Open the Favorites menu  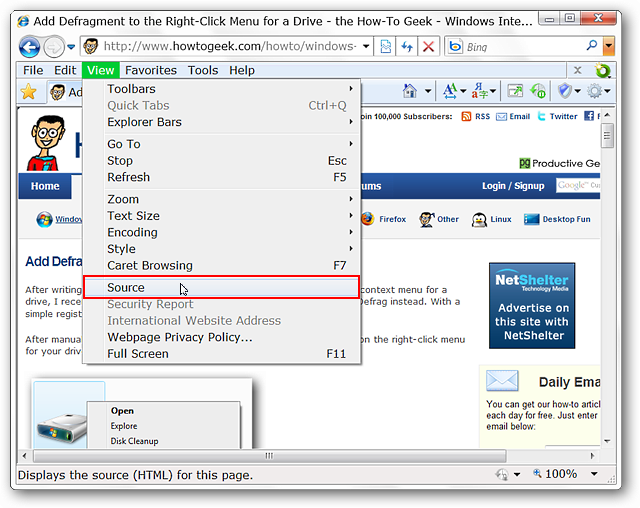pyautogui.click(x=151, y=70)
